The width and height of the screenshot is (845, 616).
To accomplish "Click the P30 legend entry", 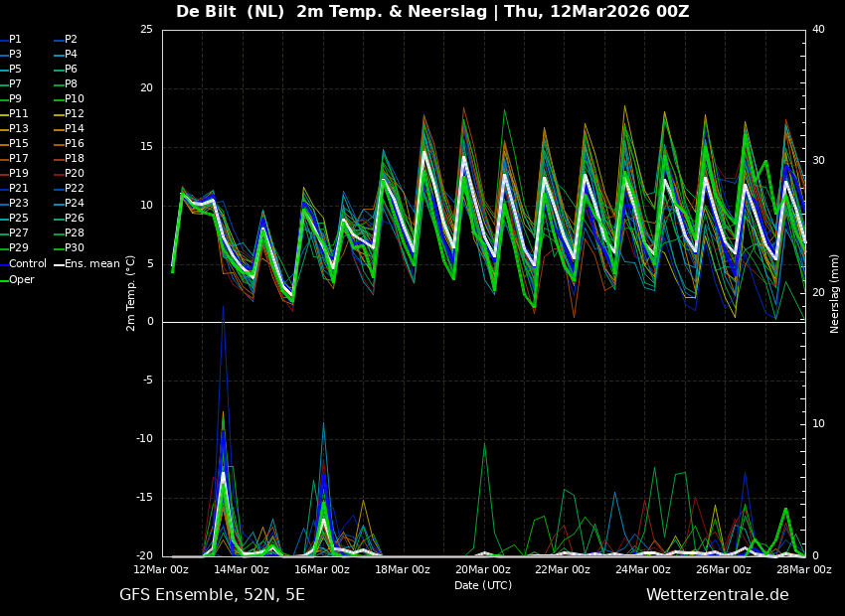I will point(74,248).
